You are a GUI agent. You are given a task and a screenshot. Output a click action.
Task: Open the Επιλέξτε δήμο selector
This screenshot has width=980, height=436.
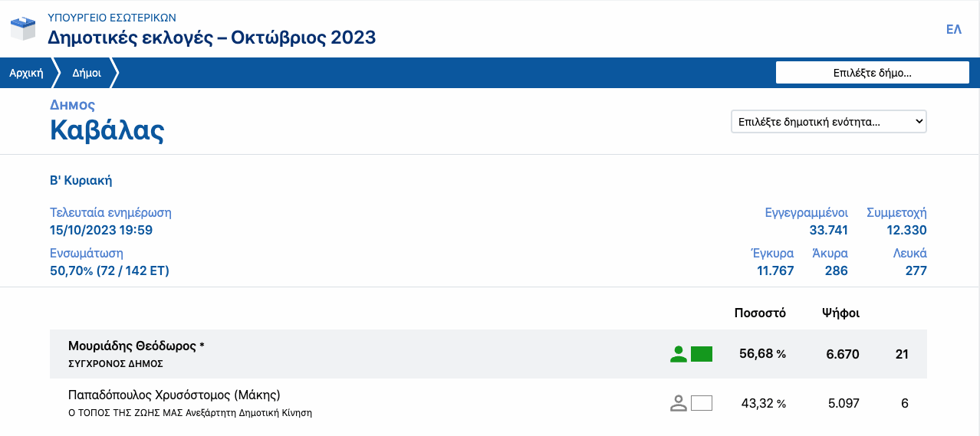(872, 73)
